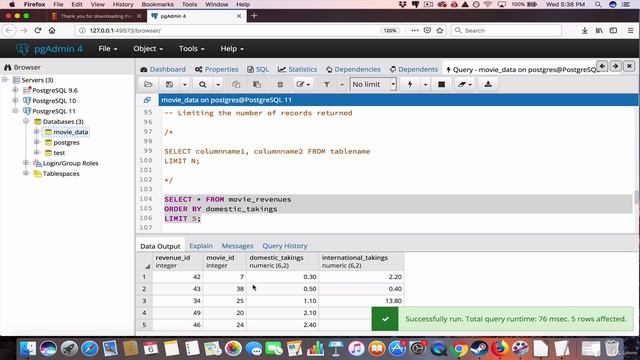Expand the Login/Group Roles node
Viewport: 640px width, 360px height.
pyautogui.click(x=26, y=163)
